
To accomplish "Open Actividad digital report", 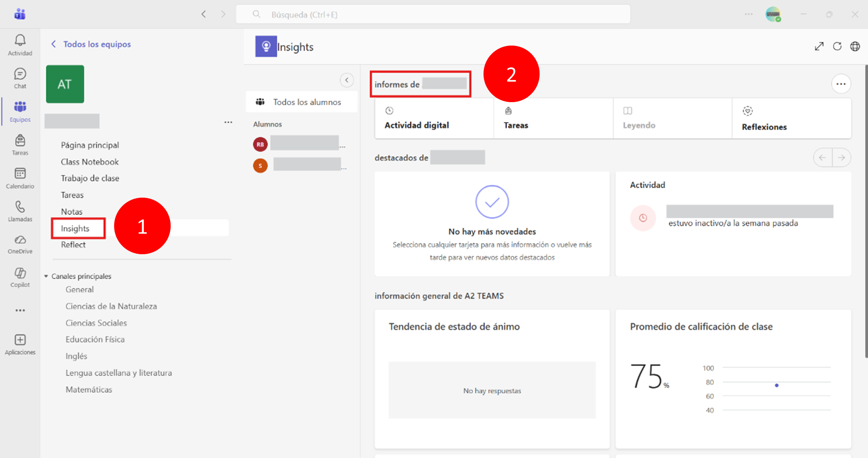I will 434,119.
